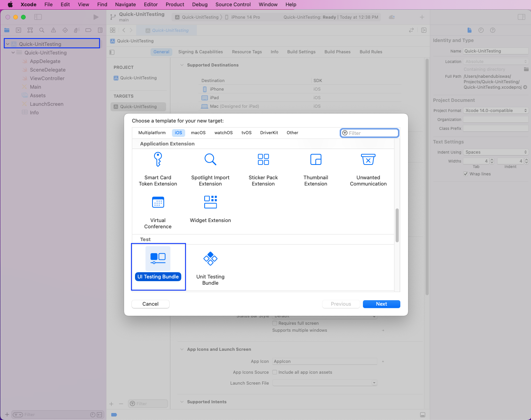Open the Launch Screen File dropdown
This screenshot has height=420, width=531.
pos(325,383)
